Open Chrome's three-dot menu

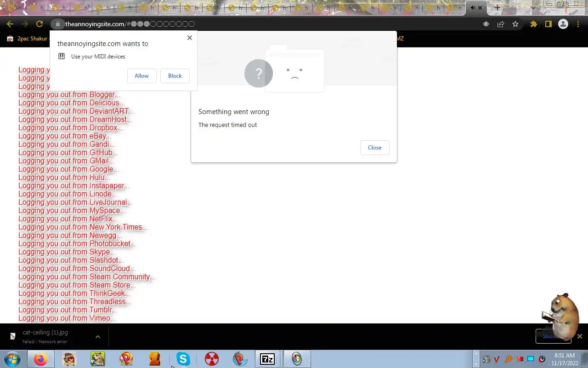[578, 24]
